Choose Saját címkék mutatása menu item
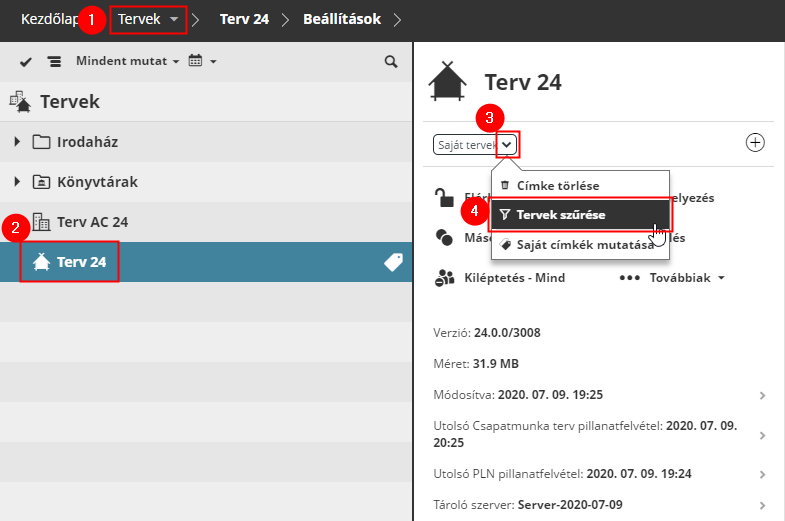785x521 pixels. point(580,245)
